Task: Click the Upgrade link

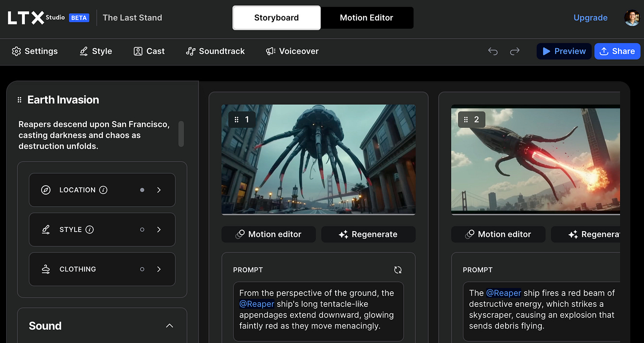Action: [590, 18]
